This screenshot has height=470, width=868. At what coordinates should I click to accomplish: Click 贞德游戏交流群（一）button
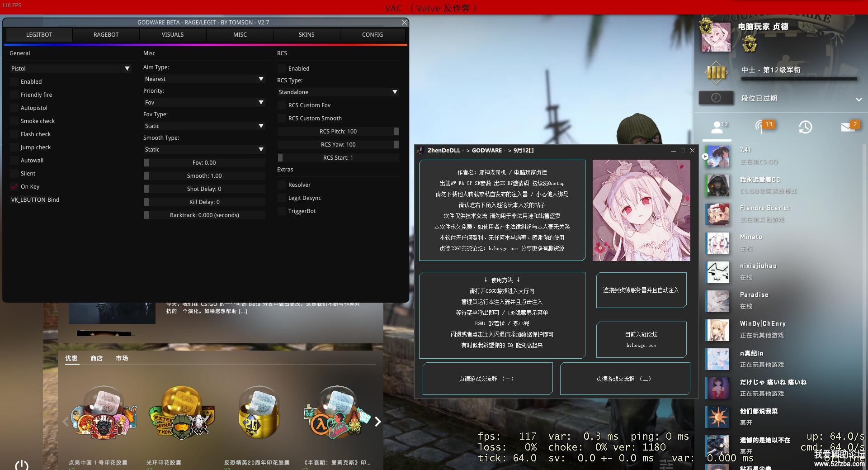[487, 379]
